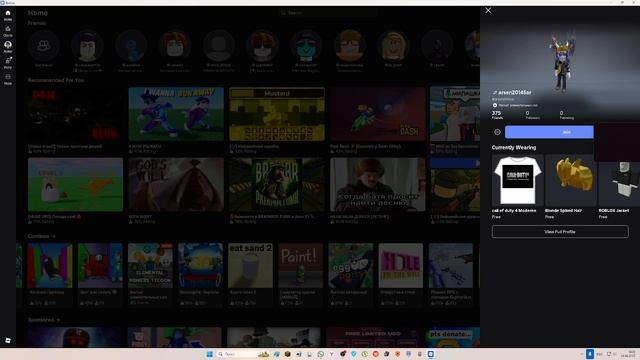Open Avatar in the left sidebar

click(x=8, y=47)
